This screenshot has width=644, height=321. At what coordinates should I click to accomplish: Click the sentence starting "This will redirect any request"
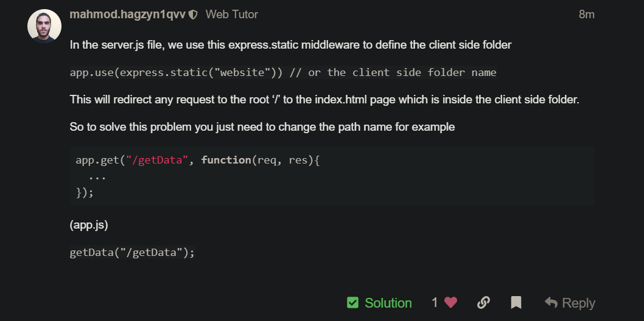(x=324, y=100)
